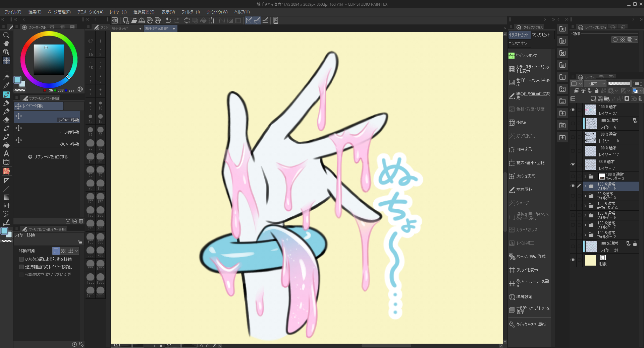Click the layer opacity slider
This screenshot has width=644, height=348.
click(619, 84)
